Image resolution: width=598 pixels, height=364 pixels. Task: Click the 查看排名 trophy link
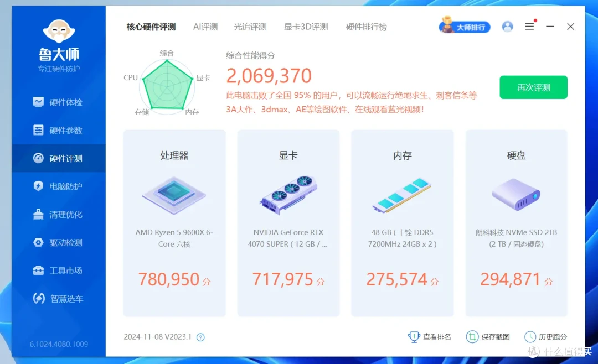[430, 337]
